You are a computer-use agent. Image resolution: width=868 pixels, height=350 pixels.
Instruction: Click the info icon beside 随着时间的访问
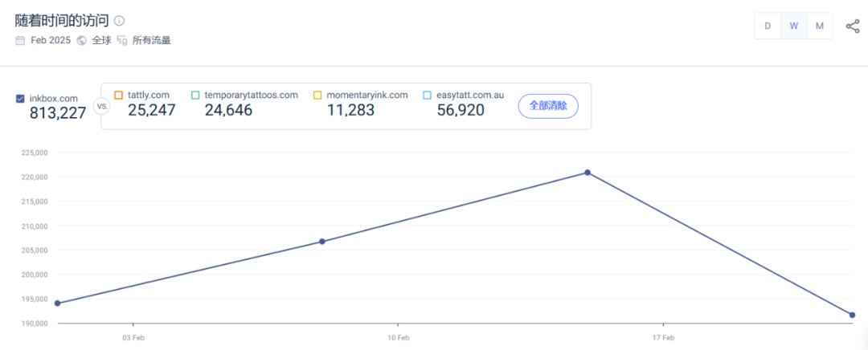click(x=119, y=20)
